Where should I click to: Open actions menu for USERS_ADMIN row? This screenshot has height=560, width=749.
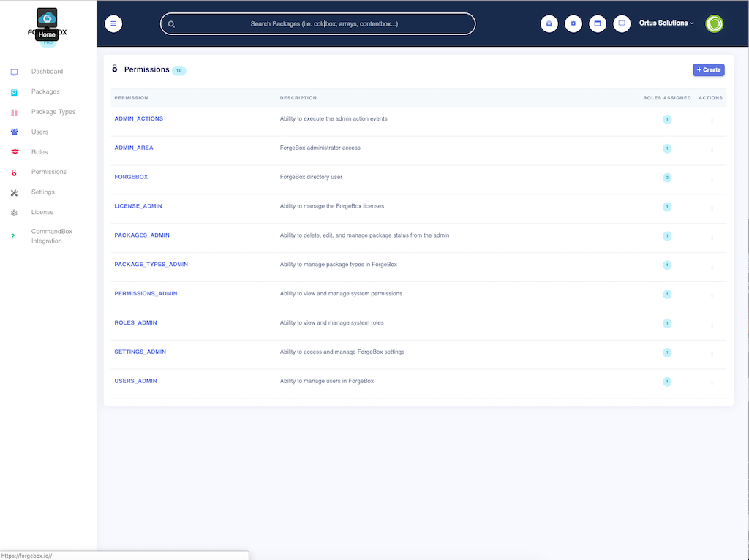coord(712,383)
